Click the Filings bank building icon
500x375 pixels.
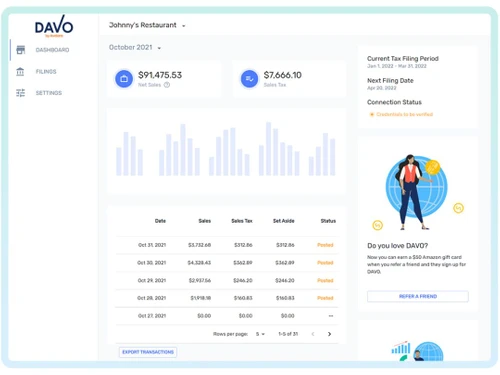coord(20,72)
